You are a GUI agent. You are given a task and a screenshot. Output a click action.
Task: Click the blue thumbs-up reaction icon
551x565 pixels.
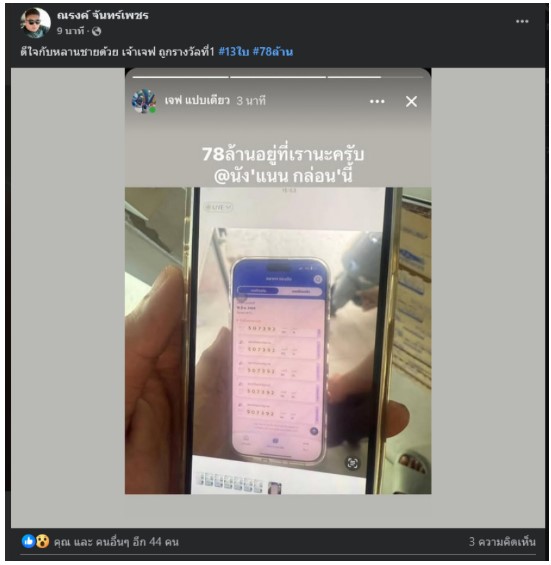(x=28, y=541)
